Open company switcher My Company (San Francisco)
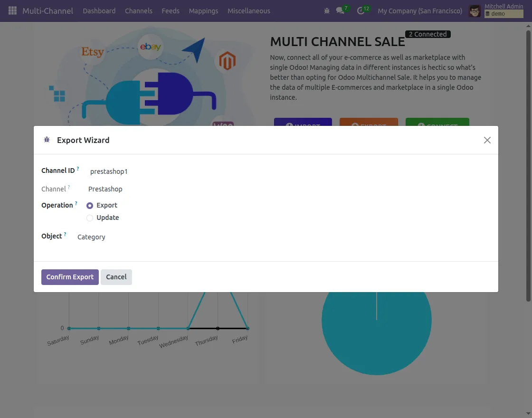532x418 pixels. pyautogui.click(x=420, y=11)
